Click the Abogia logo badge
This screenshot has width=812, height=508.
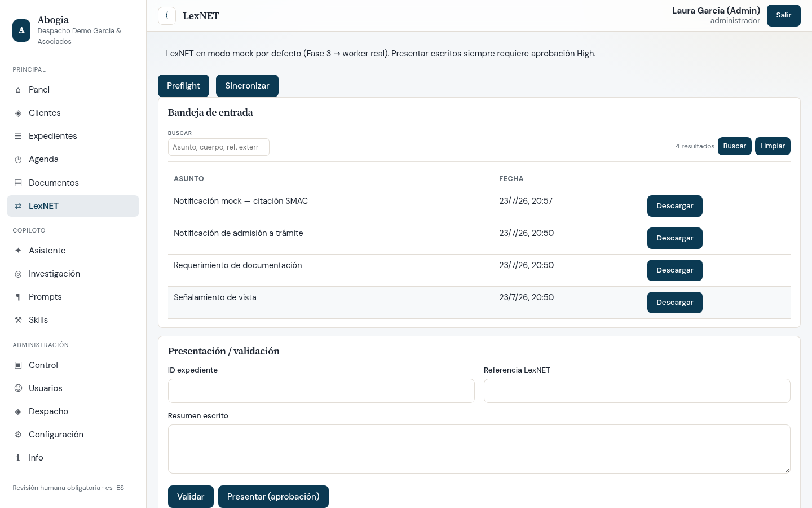pos(21,30)
